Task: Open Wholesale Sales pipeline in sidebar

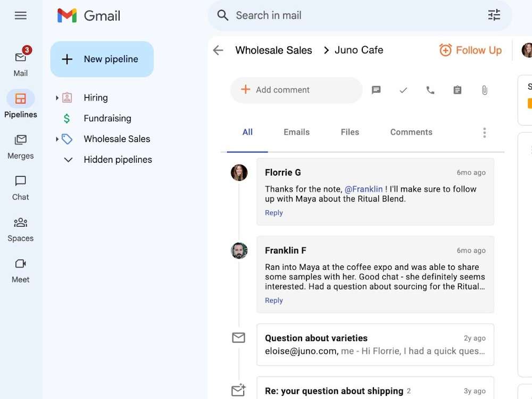Action: pyautogui.click(x=117, y=139)
